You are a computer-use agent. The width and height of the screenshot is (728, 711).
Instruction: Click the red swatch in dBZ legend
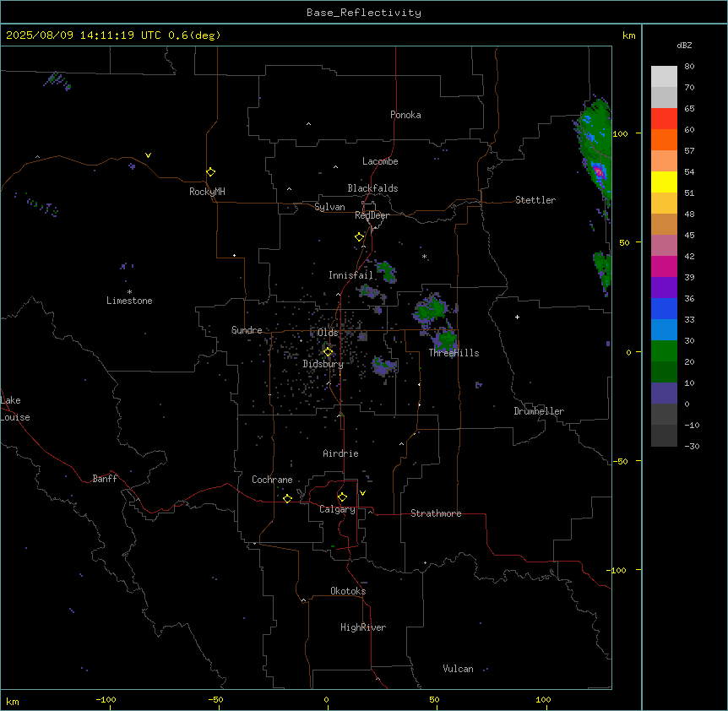(664, 119)
